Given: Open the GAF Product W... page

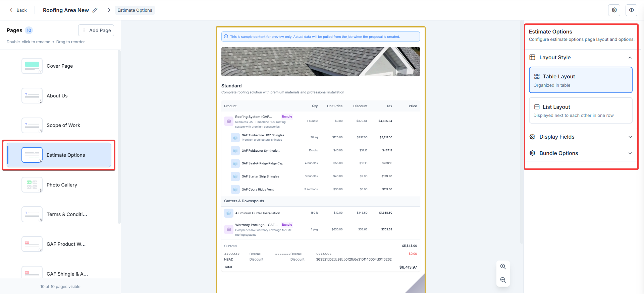Looking at the screenshot, I should coord(59,244).
